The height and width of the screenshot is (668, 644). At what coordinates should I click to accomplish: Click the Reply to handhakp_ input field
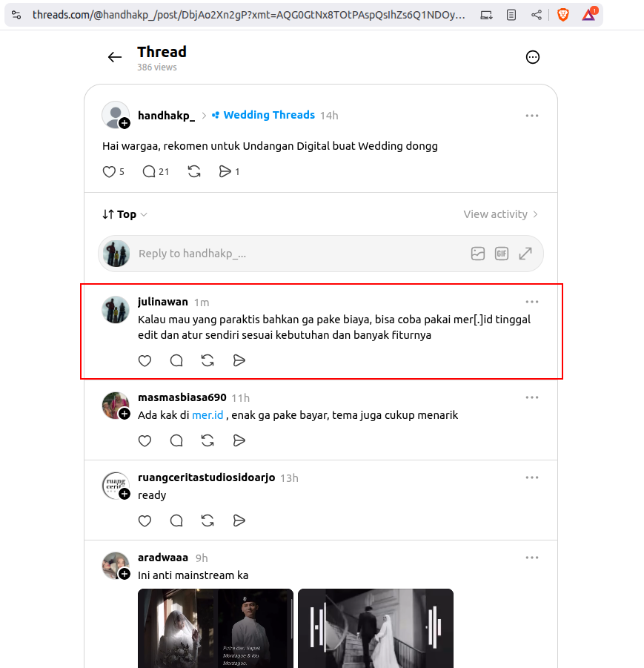[x=300, y=254]
